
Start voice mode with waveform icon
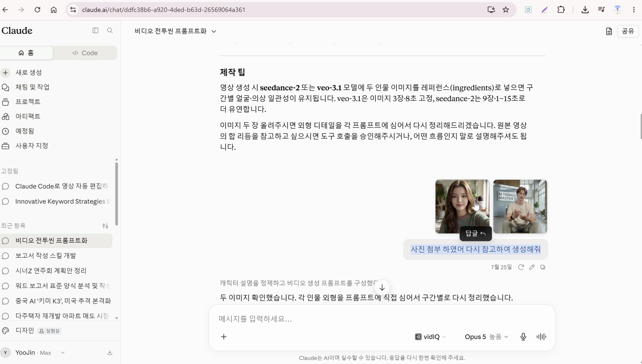[541, 337]
